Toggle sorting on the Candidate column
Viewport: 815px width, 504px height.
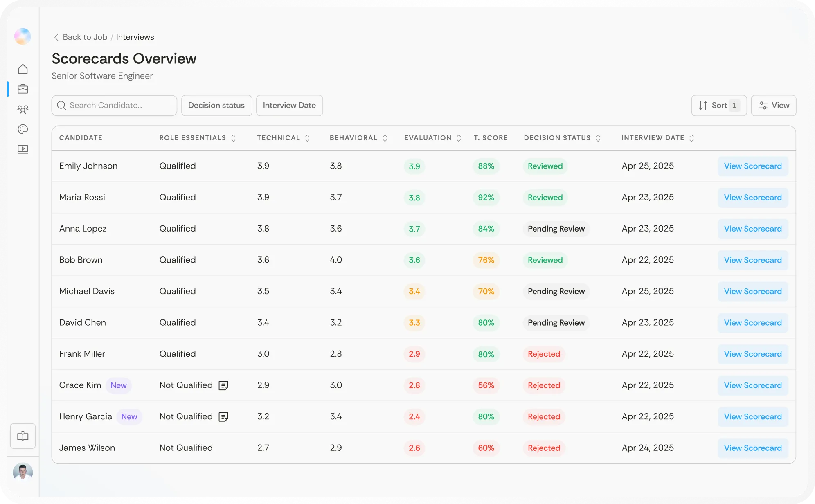click(x=81, y=138)
